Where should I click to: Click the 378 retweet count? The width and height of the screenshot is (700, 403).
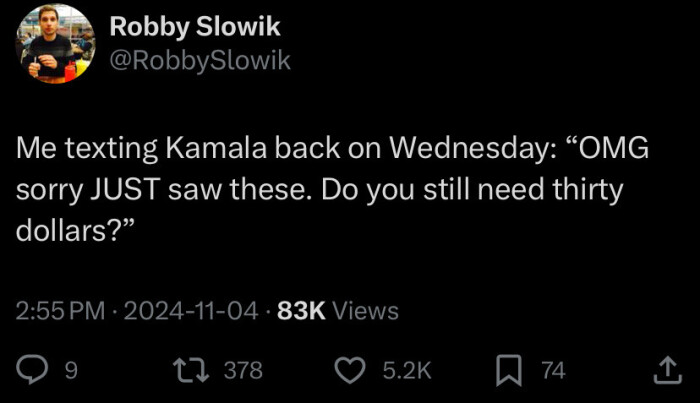pyautogui.click(x=242, y=371)
